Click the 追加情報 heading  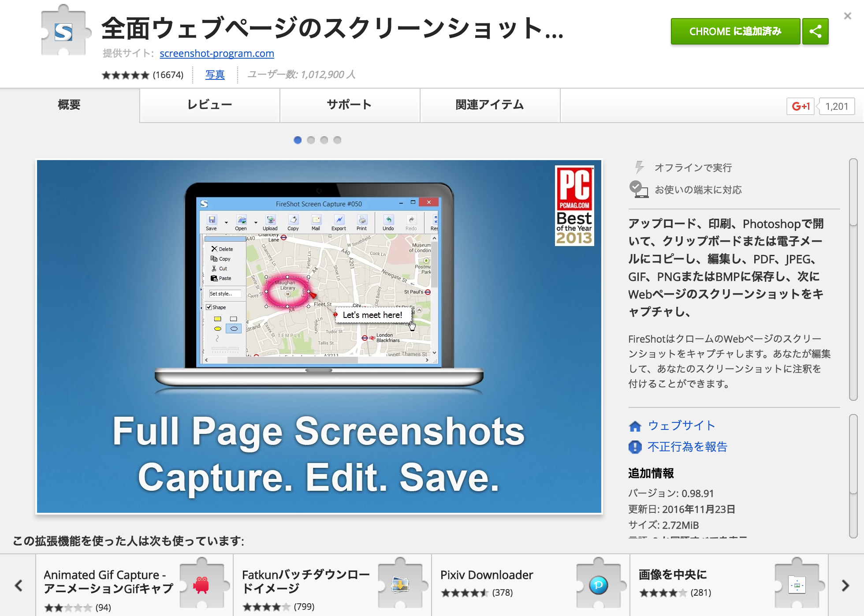pos(651,473)
